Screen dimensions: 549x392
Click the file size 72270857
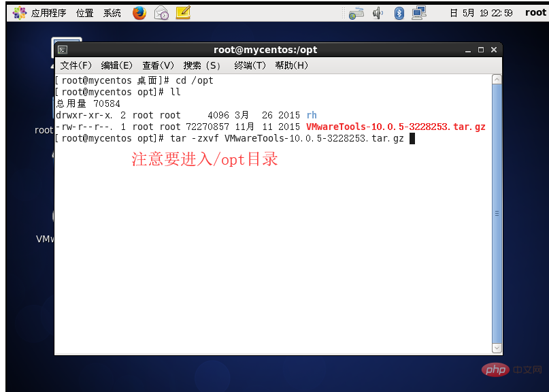(207, 127)
